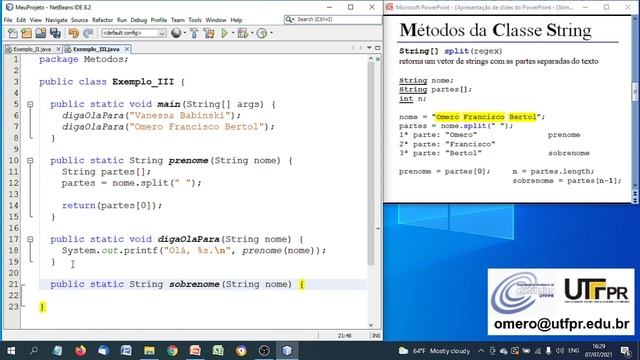Open the Edit menu

click(x=21, y=20)
